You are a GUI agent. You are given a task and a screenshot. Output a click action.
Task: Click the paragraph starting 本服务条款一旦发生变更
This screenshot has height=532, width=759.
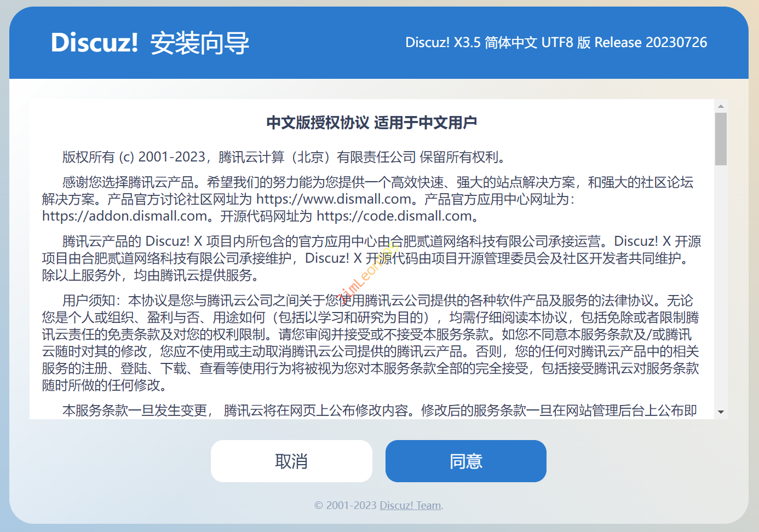pyautogui.click(x=378, y=410)
